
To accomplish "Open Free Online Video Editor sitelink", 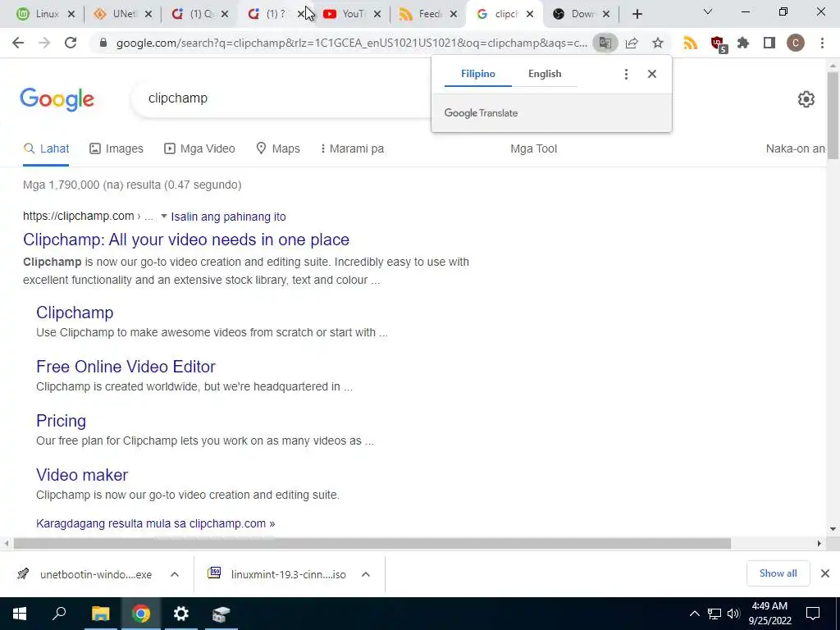I will (126, 367).
